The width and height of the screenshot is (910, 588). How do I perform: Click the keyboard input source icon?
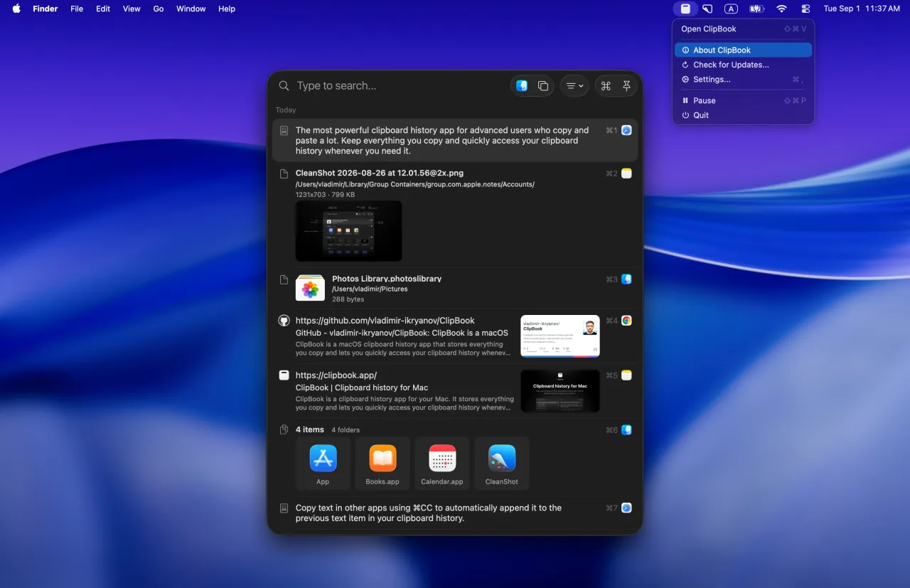pos(731,9)
